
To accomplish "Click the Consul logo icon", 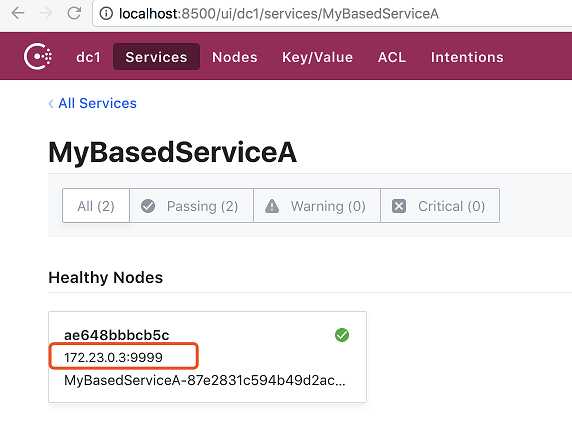I will tap(38, 57).
